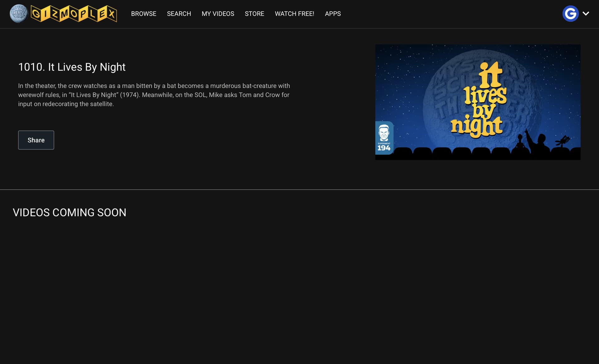Click the episode description paragraph
Screen dimensions: 599x364
[x=154, y=95]
